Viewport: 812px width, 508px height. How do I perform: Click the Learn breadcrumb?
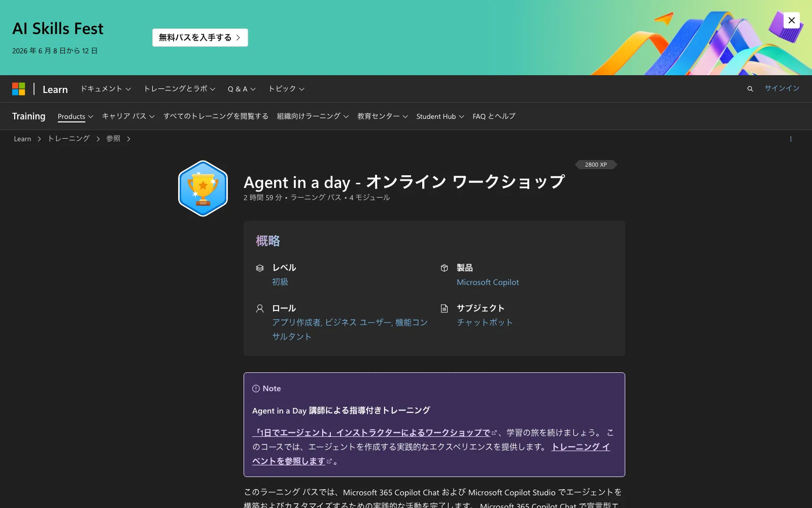[x=22, y=139]
